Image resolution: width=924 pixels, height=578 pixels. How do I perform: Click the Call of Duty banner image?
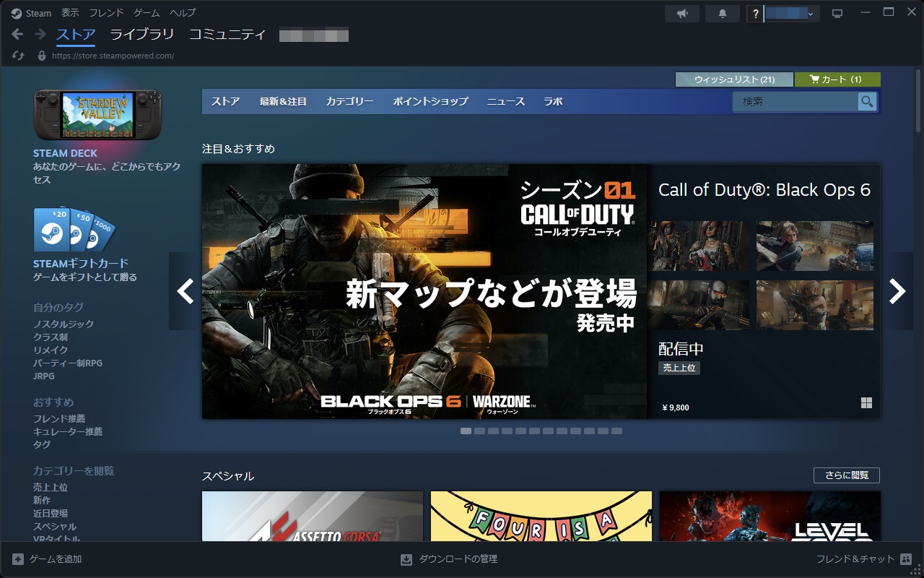click(424, 291)
